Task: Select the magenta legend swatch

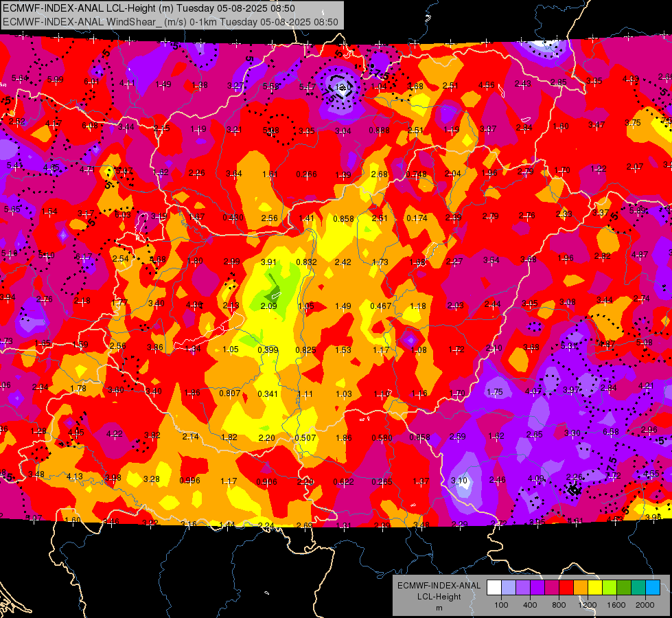Action: [552, 588]
